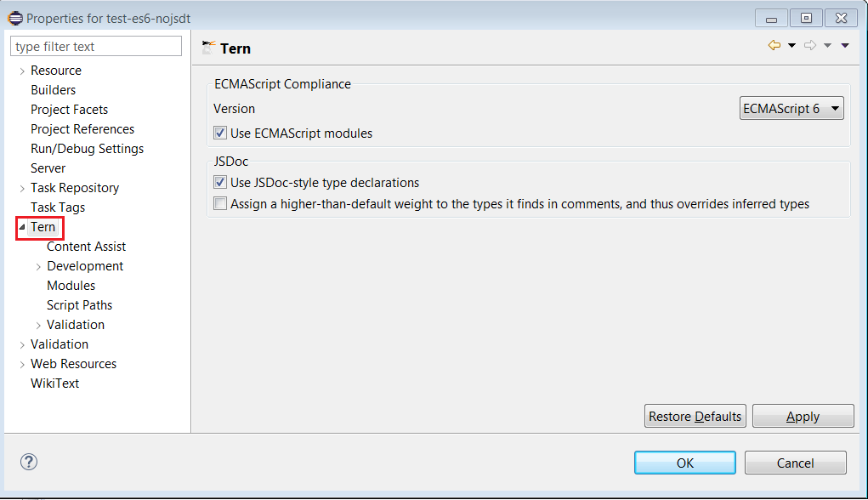Expand the Development node under Tern
This screenshot has width=868, height=500.
click(38, 267)
